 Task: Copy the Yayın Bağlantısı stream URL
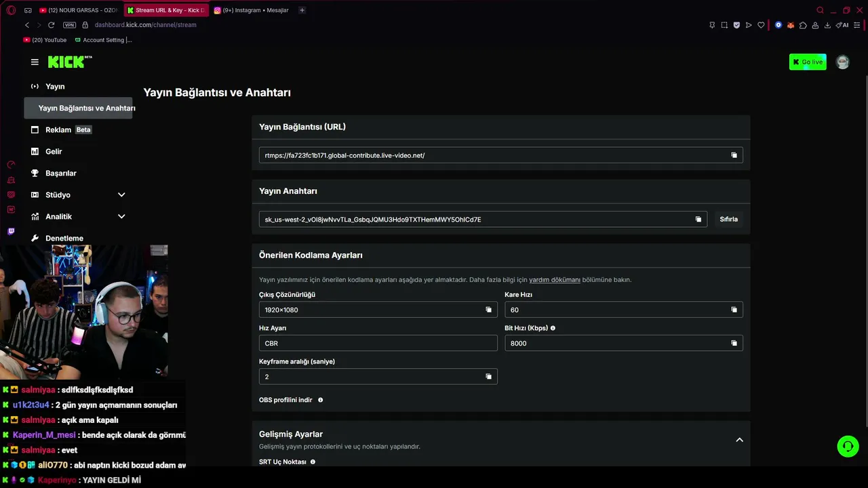[734, 155]
